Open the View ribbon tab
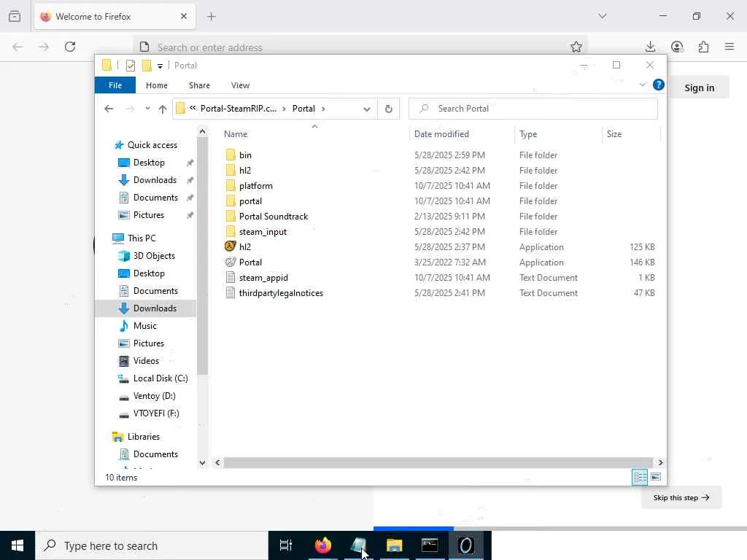 (240, 85)
